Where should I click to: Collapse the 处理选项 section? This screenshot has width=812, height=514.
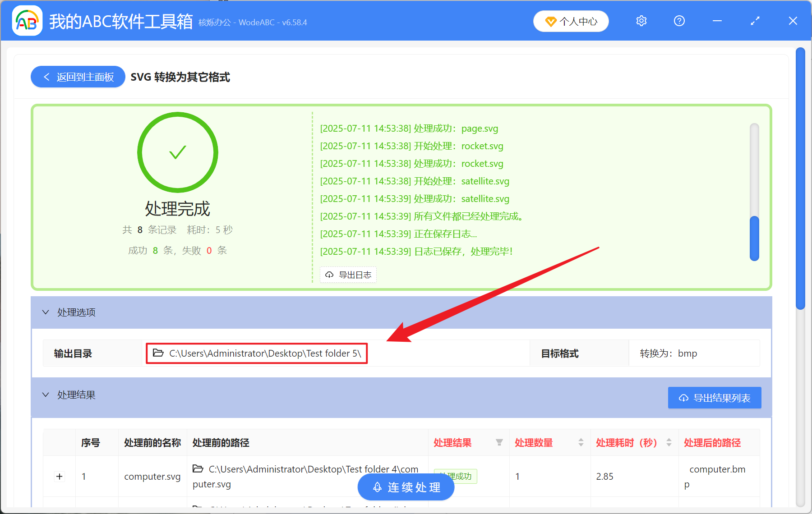[x=46, y=312]
